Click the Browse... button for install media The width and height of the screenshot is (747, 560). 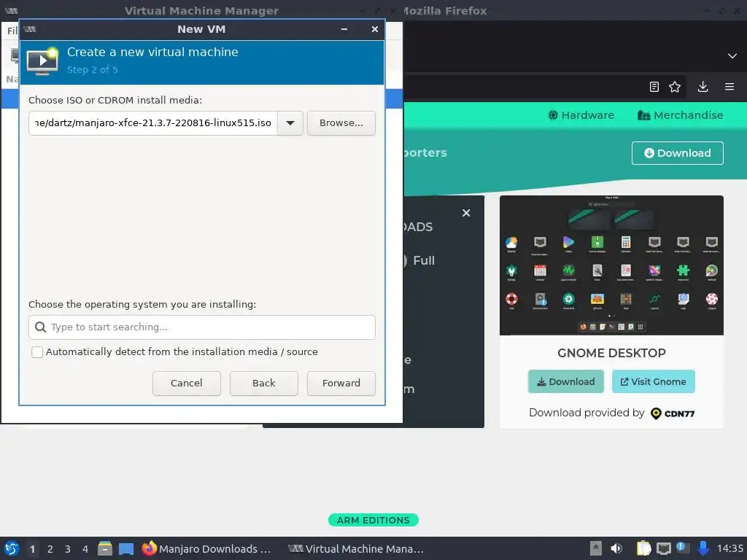click(x=341, y=123)
